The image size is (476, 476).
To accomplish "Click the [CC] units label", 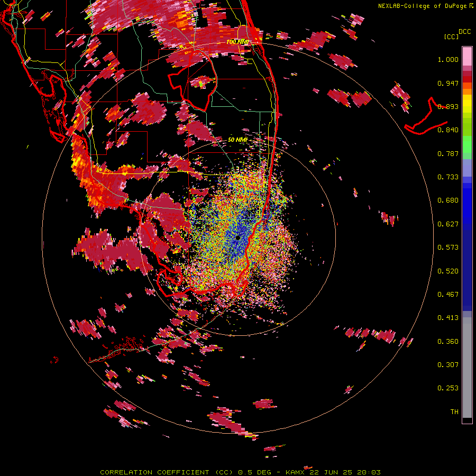I will (x=451, y=36).
